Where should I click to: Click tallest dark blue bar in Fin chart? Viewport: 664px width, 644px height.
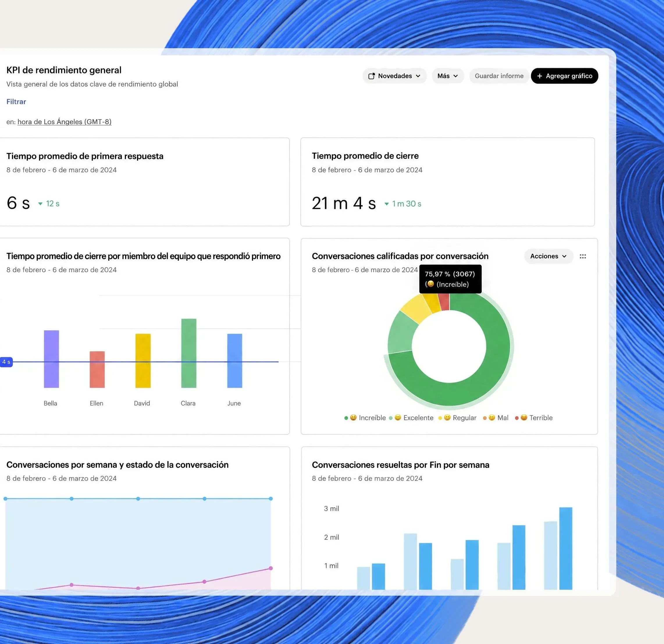pos(566,548)
